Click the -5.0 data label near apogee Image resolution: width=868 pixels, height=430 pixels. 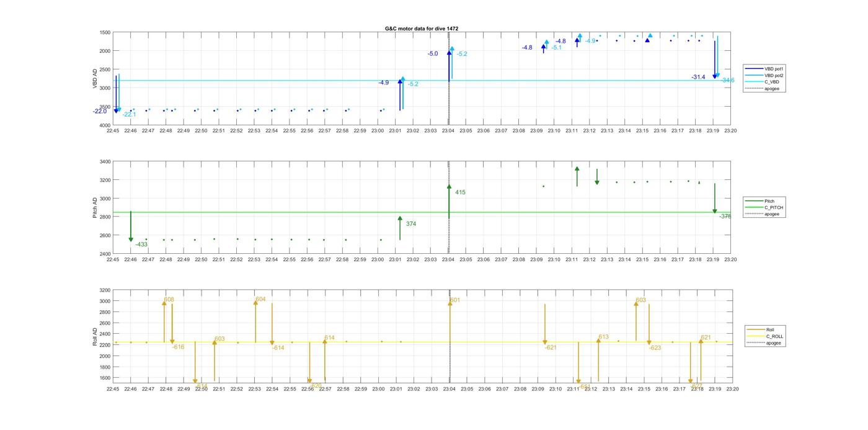click(x=433, y=54)
